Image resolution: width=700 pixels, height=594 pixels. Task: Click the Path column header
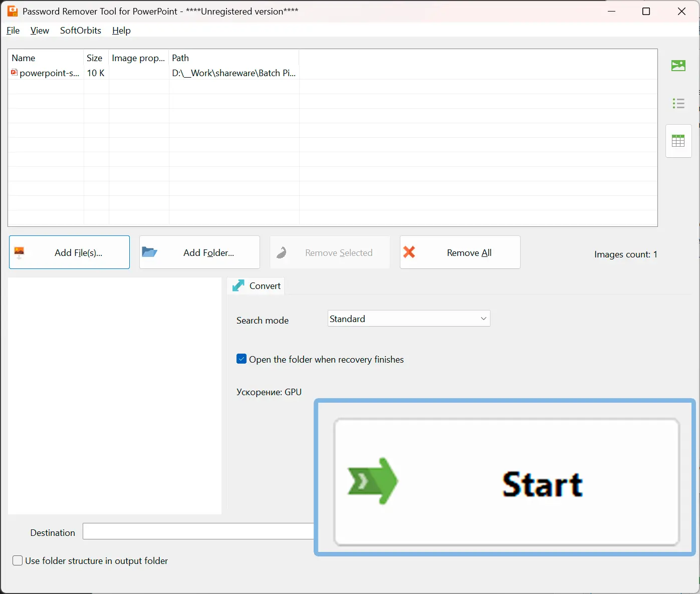tap(234, 58)
